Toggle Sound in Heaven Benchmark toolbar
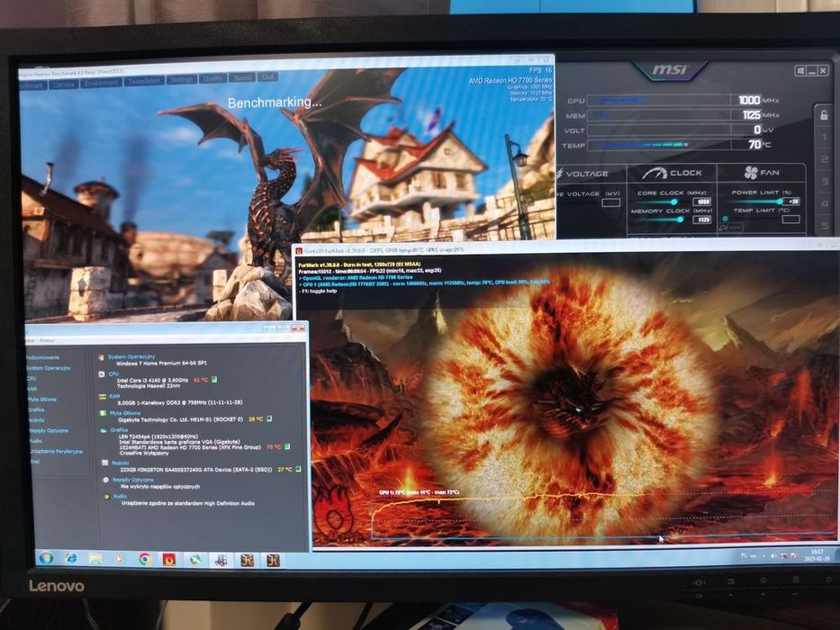 click(x=242, y=77)
